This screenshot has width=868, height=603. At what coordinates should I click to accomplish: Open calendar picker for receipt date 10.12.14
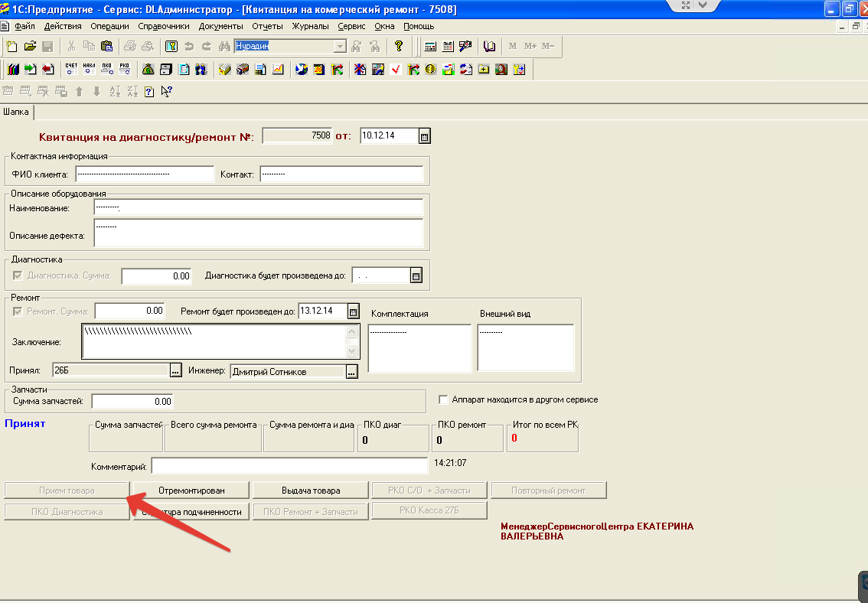pyautogui.click(x=425, y=136)
